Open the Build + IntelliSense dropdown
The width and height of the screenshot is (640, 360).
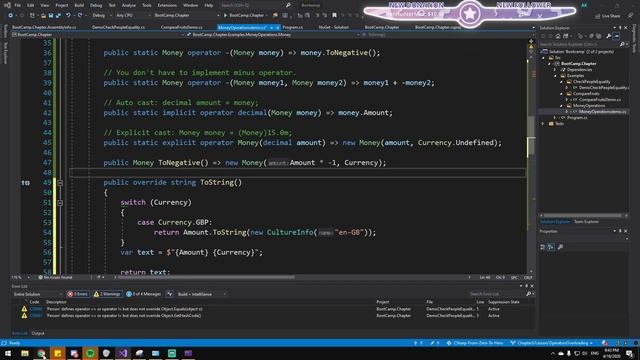[202, 294]
